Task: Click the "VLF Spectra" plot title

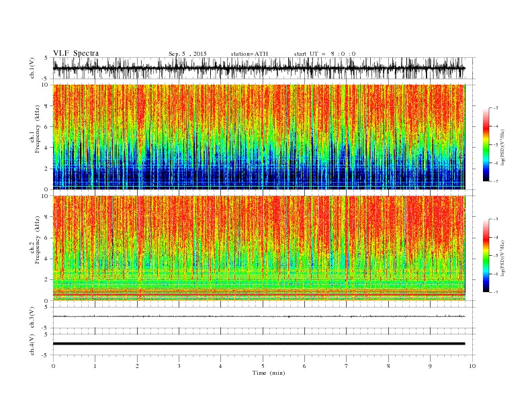Action: (x=76, y=53)
